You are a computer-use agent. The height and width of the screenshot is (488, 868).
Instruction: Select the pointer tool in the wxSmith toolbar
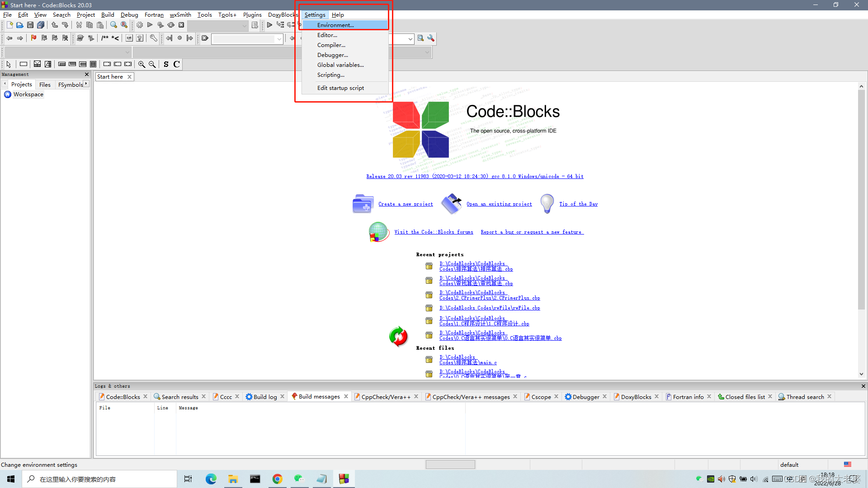coord(8,64)
